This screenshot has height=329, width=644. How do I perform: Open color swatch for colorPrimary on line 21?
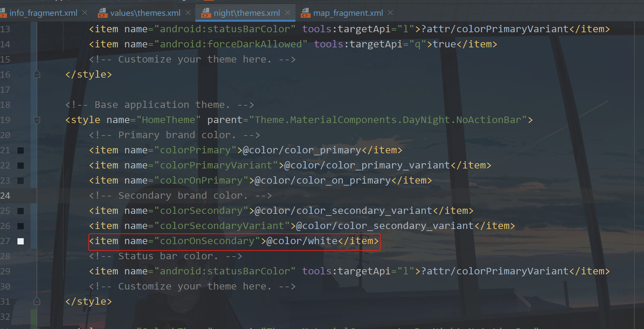coord(20,150)
